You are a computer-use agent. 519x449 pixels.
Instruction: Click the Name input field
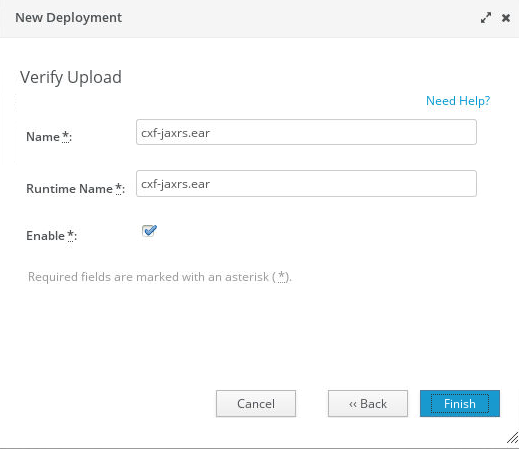306,132
